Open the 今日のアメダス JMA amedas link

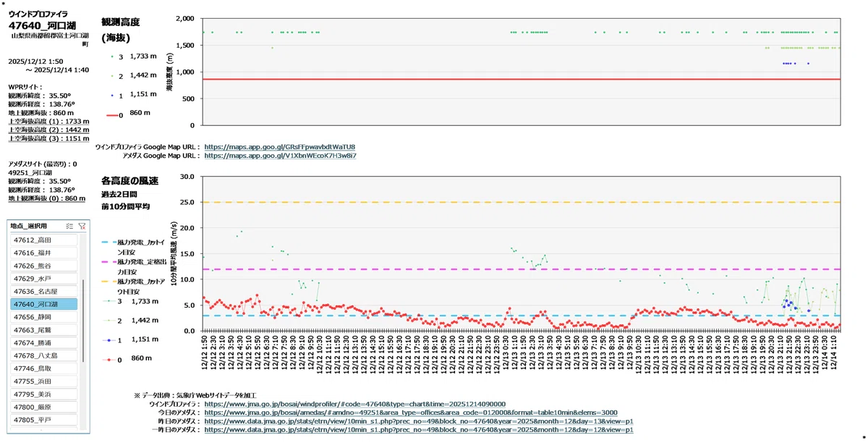[x=411, y=413]
